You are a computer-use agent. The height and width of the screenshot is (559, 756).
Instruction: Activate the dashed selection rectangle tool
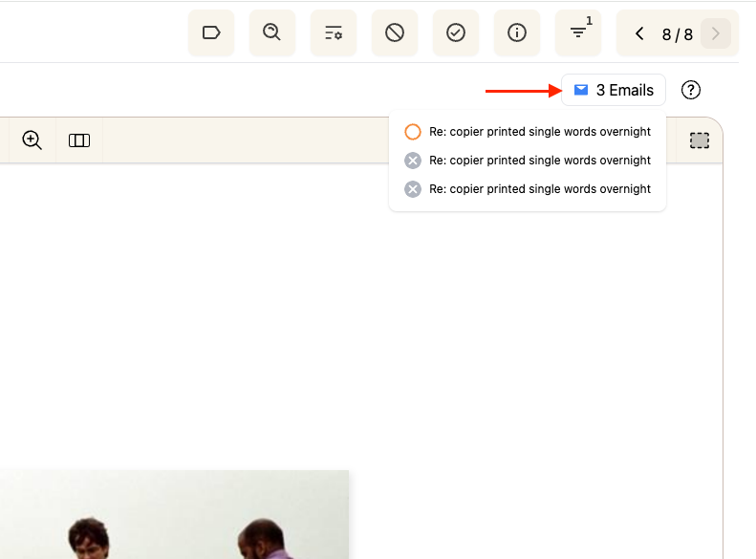coord(699,140)
